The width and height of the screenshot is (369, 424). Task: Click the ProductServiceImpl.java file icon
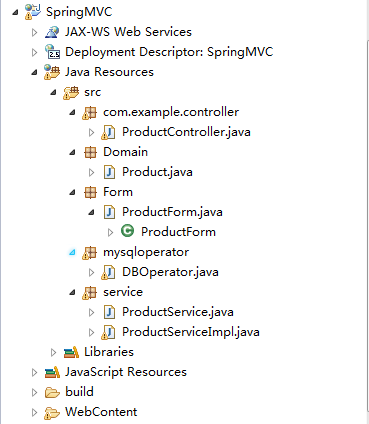pyautogui.click(x=108, y=332)
